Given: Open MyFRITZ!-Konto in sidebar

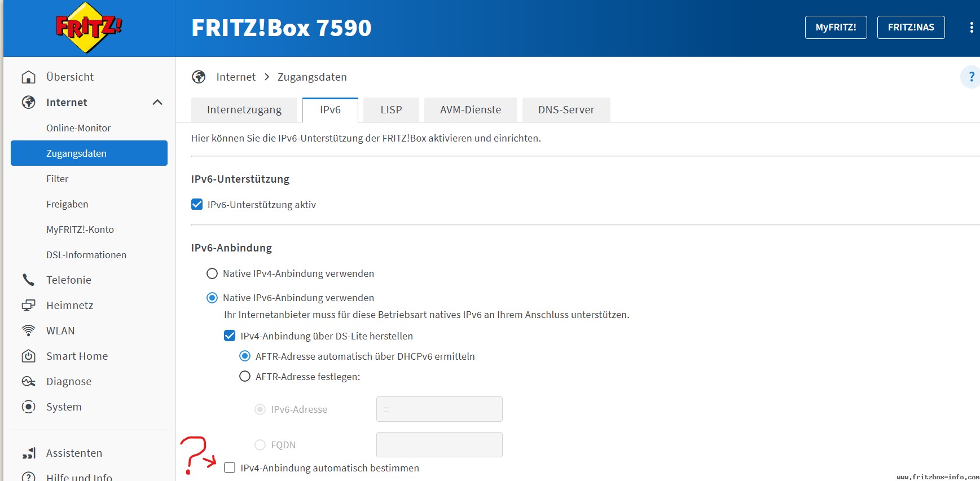Looking at the screenshot, I should click(x=80, y=230).
